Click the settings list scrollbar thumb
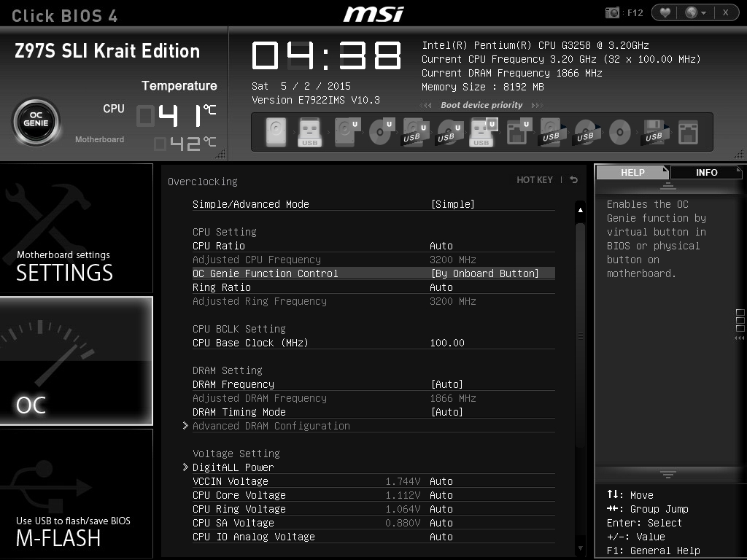The height and width of the screenshot is (560, 747). 580,335
